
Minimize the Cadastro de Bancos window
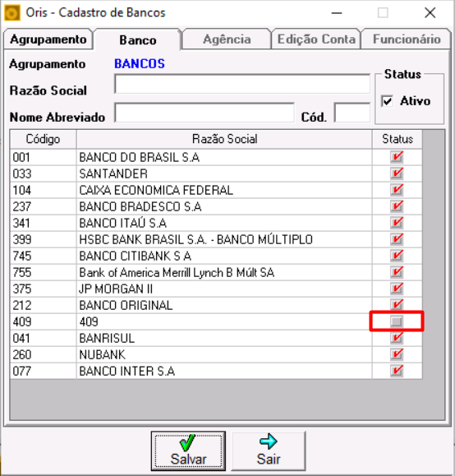point(337,13)
